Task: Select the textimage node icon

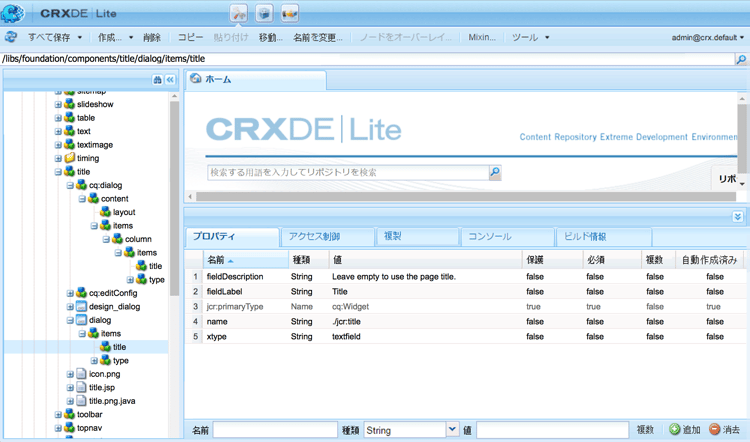Action: point(70,144)
